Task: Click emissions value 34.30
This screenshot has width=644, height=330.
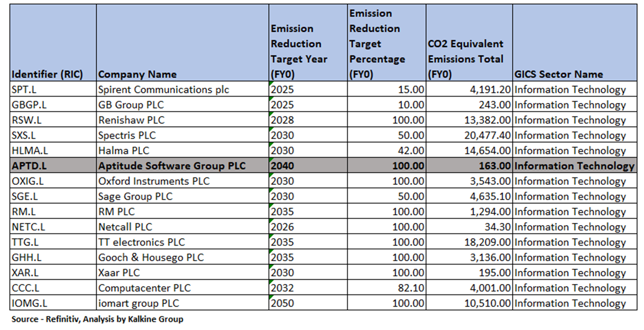Action: point(469,227)
